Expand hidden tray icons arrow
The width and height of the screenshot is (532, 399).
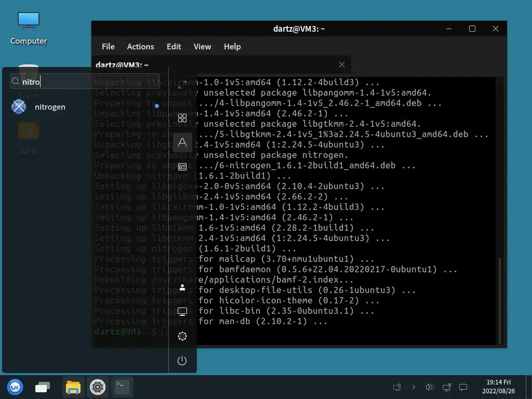click(413, 387)
